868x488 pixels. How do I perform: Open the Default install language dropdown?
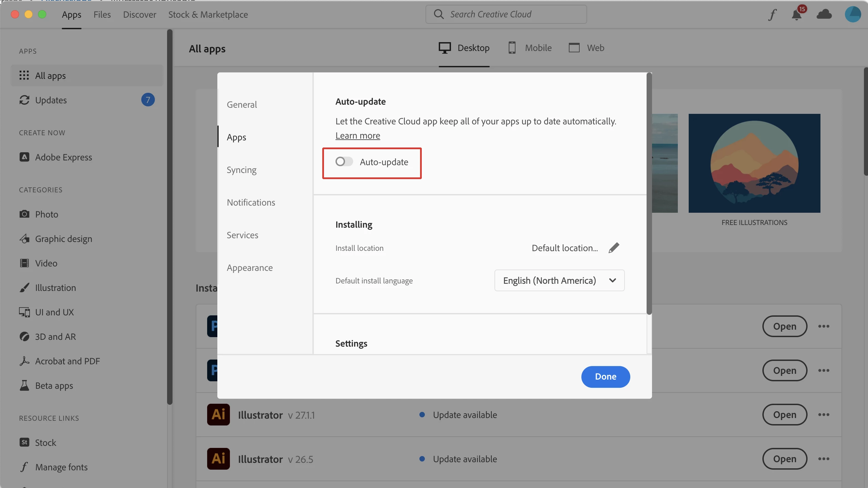(559, 280)
